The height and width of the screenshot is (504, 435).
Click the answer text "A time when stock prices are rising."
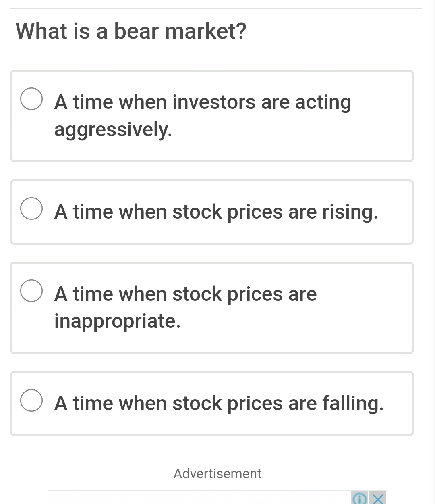[216, 212]
